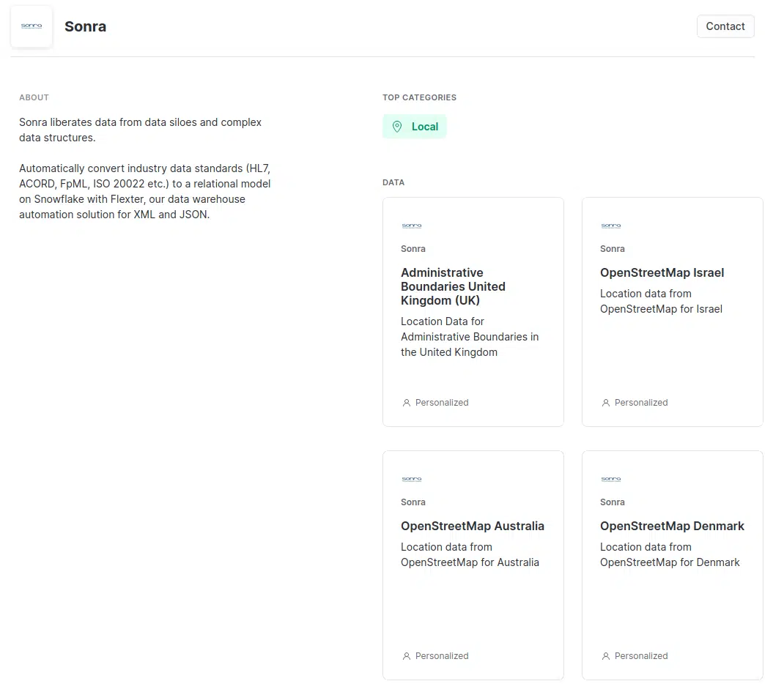Click Sonra logo on OpenStreetMap Israel card
The width and height of the screenshot is (784, 692).
(611, 226)
